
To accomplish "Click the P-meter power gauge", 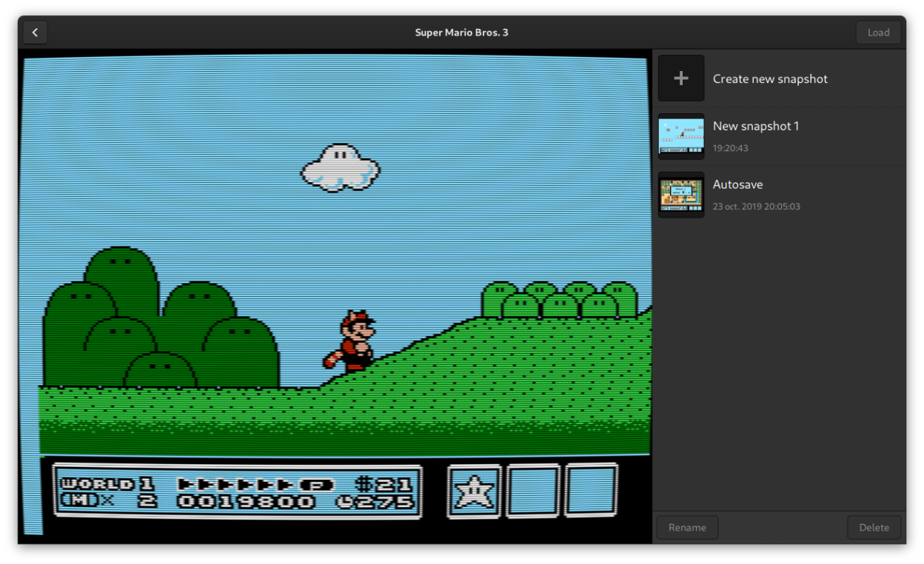I will tap(255, 485).
